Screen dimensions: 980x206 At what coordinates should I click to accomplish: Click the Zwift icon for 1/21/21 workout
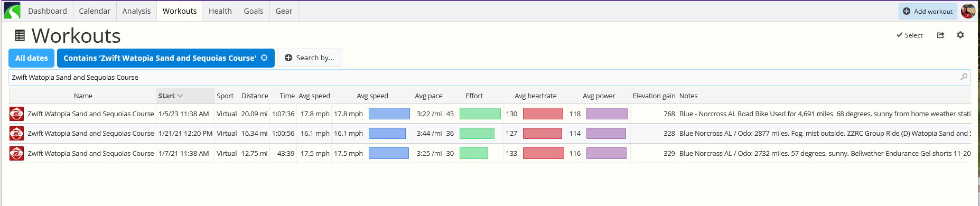(17, 134)
